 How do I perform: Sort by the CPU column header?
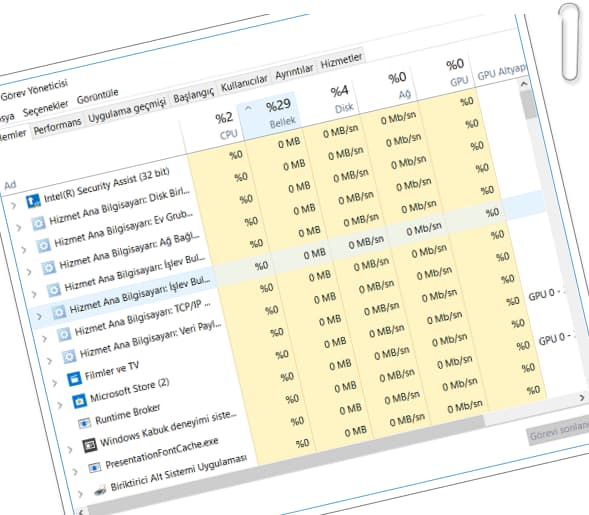click(215, 131)
